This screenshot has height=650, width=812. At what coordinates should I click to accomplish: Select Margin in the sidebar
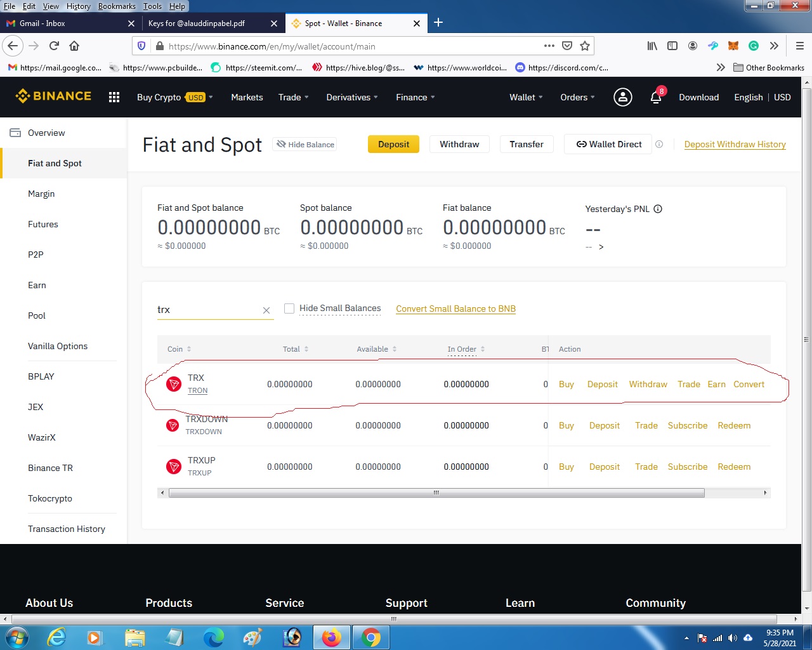[41, 194]
